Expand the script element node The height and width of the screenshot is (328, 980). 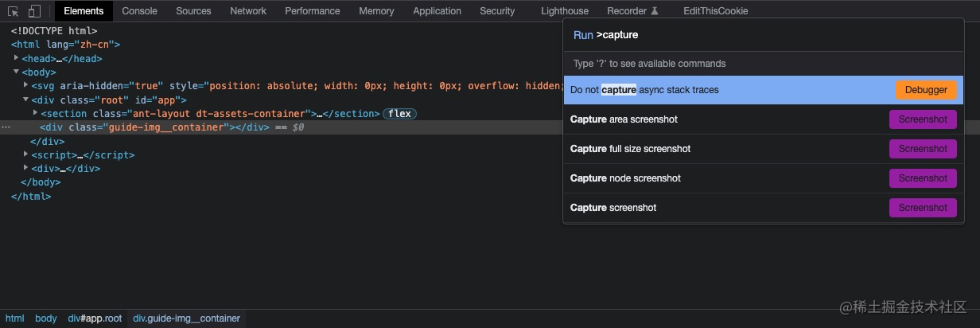point(26,154)
